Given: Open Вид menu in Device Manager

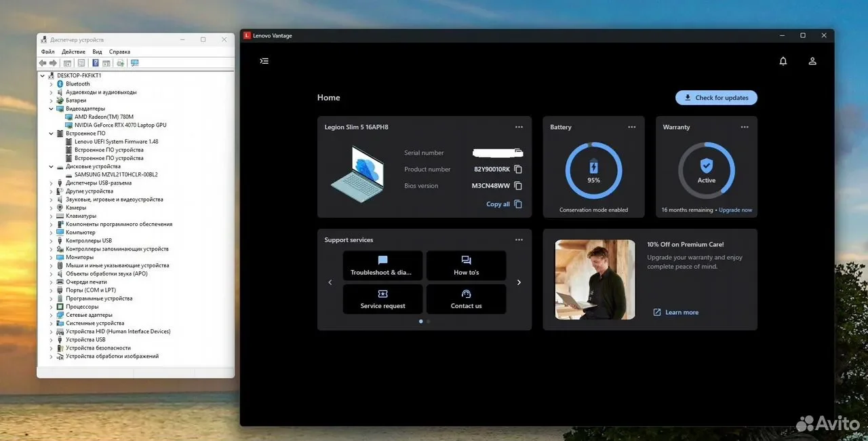Looking at the screenshot, I should (97, 52).
